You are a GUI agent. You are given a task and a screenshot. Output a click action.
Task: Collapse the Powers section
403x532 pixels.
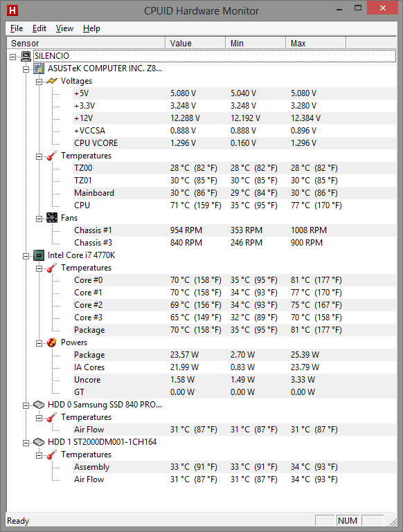click(x=39, y=343)
